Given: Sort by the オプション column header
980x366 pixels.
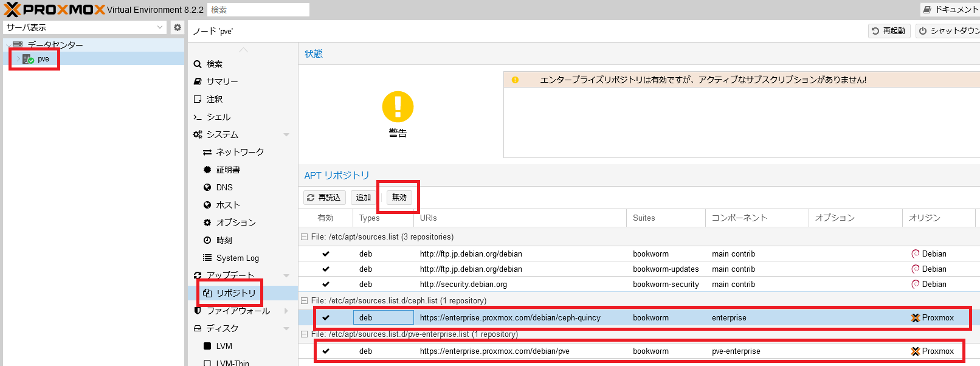Looking at the screenshot, I should point(855,218).
